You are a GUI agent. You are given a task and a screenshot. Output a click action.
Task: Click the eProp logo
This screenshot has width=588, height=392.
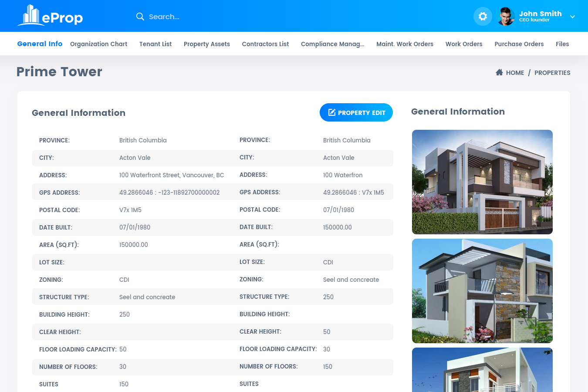(x=50, y=16)
